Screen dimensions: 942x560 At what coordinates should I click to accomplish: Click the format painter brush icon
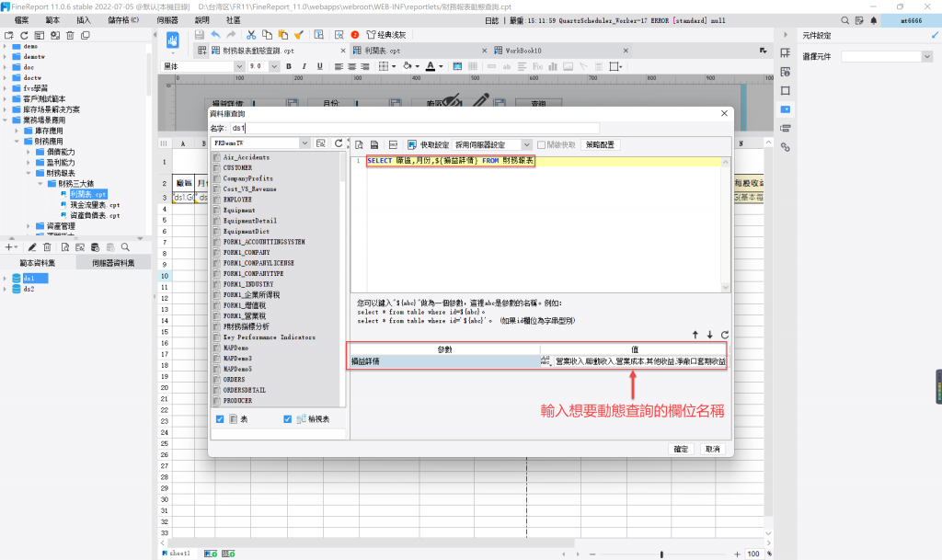(x=299, y=35)
